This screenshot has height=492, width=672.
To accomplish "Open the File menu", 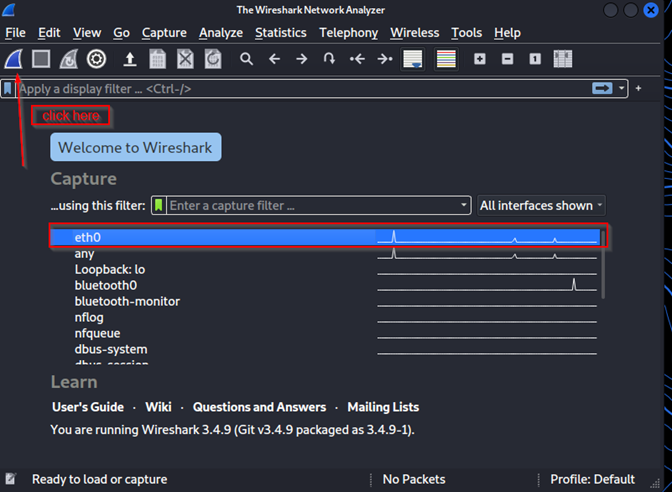I will pyautogui.click(x=15, y=33).
